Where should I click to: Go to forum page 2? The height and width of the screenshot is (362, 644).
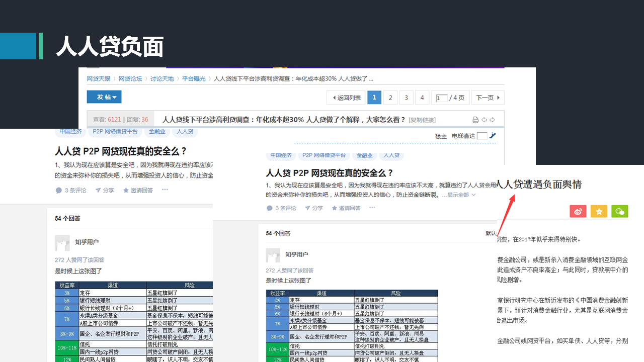pyautogui.click(x=390, y=98)
